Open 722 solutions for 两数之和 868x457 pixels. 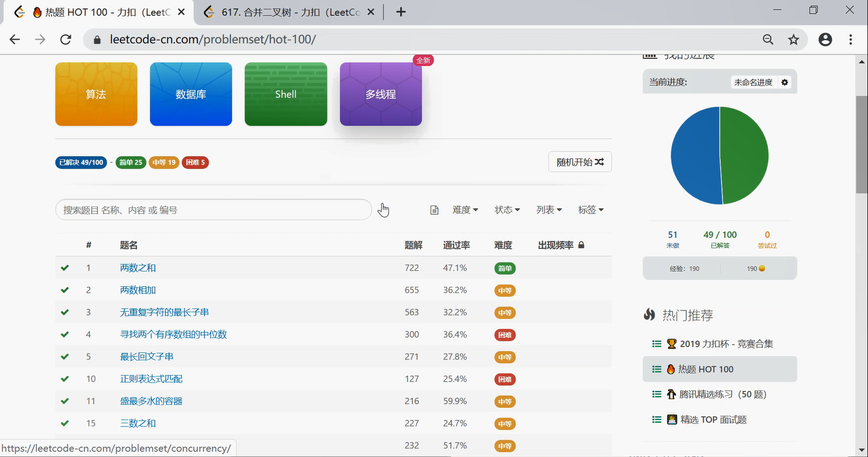(412, 268)
